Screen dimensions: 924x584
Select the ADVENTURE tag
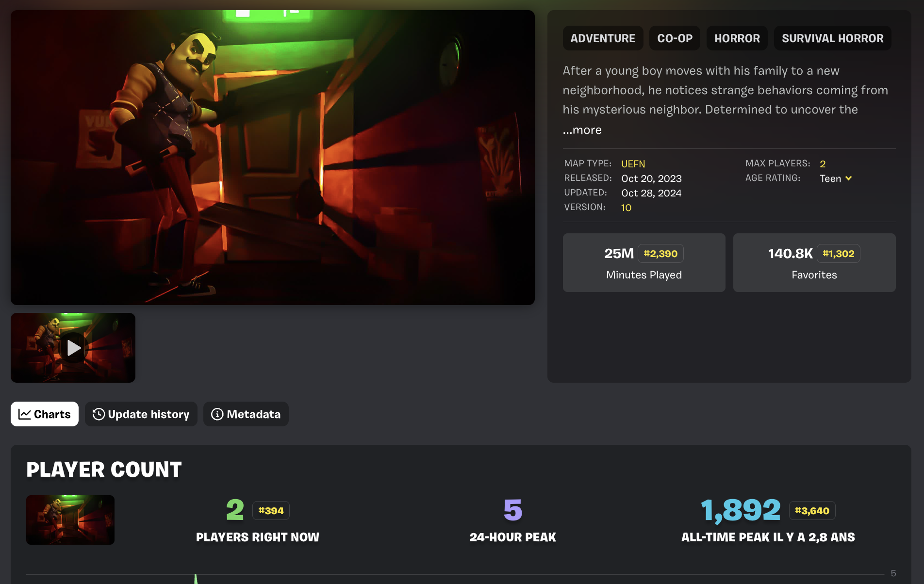(603, 38)
